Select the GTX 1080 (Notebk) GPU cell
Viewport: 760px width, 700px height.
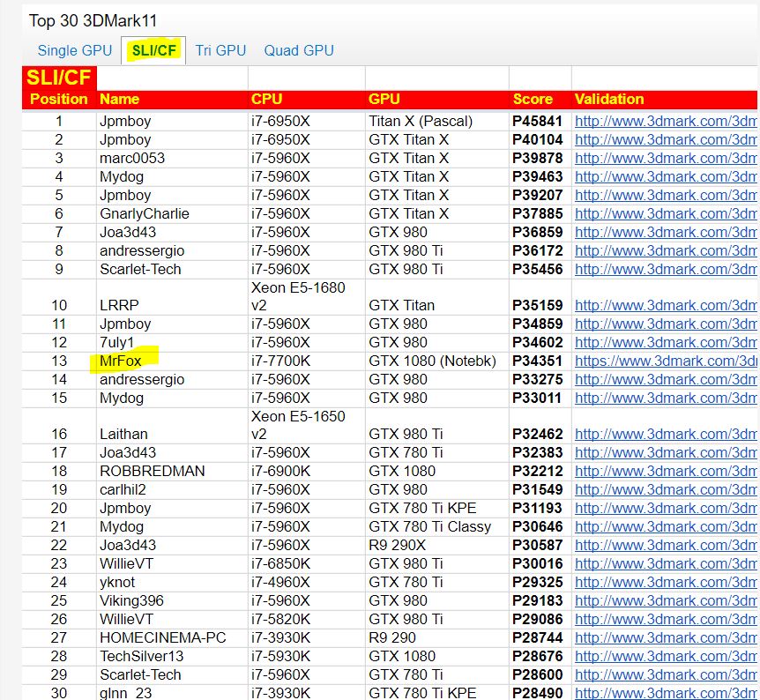coord(436,361)
